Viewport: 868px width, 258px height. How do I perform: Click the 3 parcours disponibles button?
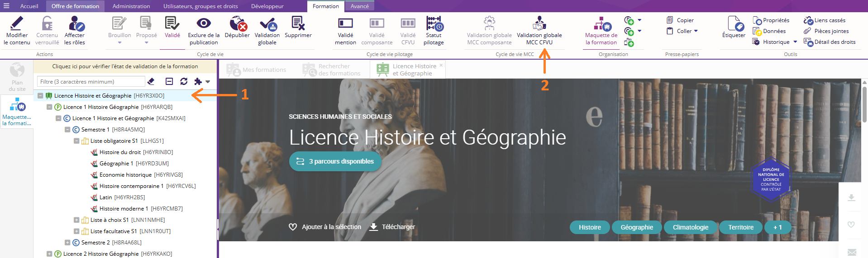[x=335, y=161]
